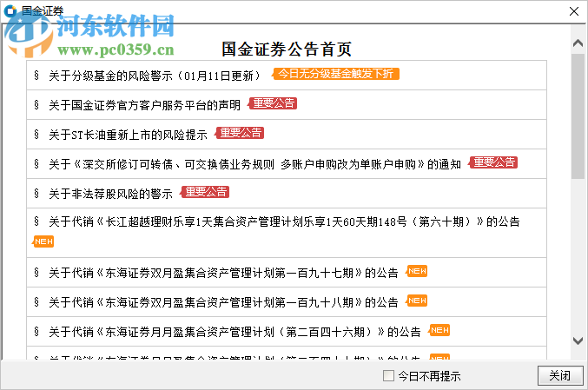Click 重要公告 tag beside ST长油 notice
The height and width of the screenshot is (390, 588).
click(240, 133)
